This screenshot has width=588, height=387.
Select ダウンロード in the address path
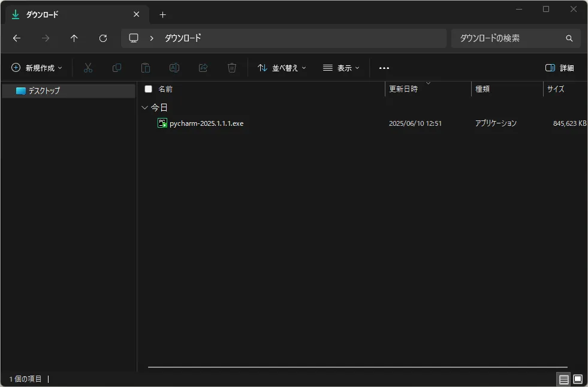pos(183,38)
